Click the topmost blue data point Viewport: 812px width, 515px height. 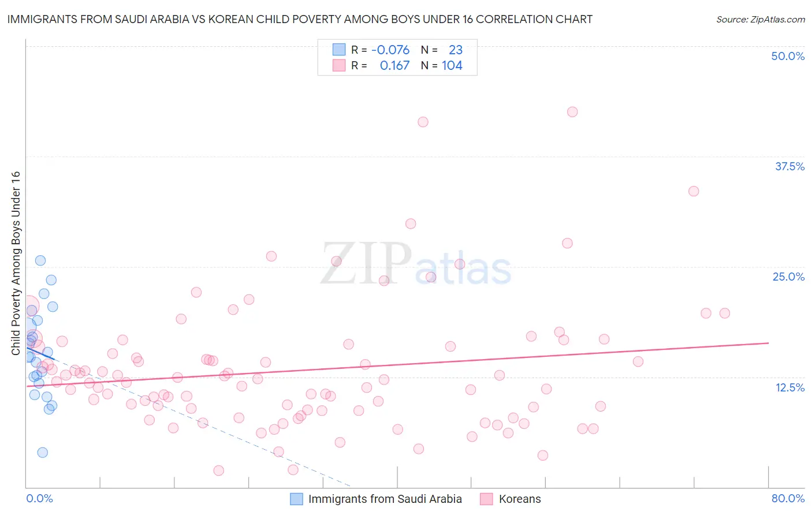40,260
